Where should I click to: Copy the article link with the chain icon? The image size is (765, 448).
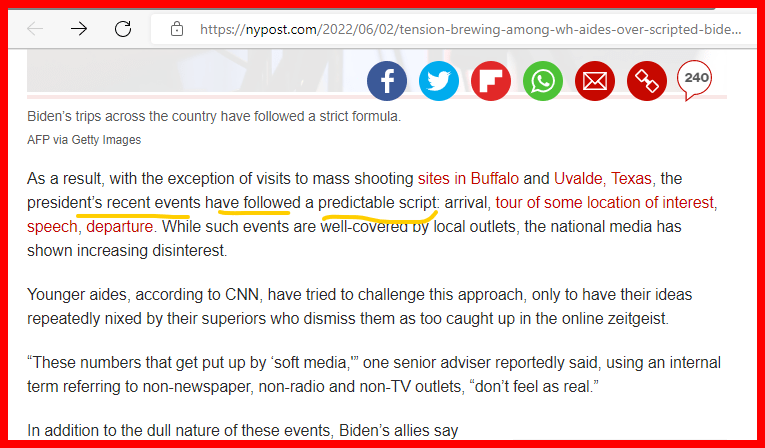click(x=647, y=81)
